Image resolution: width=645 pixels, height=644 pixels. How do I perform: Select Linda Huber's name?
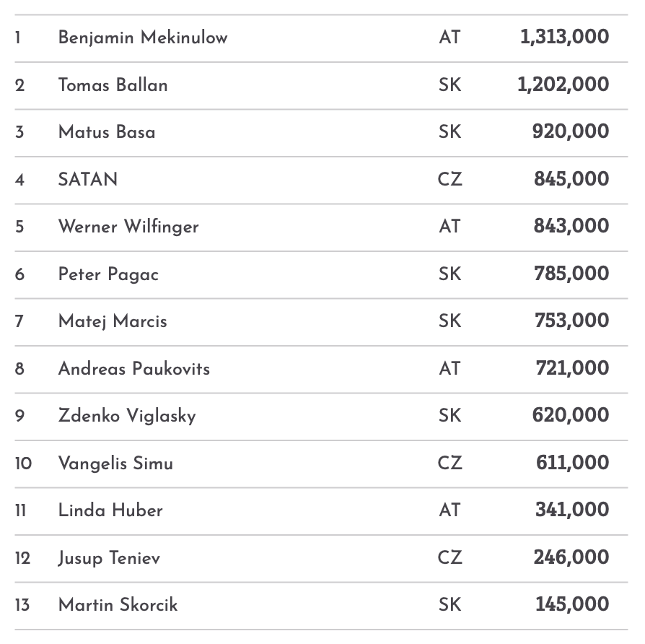coord(110,510)
